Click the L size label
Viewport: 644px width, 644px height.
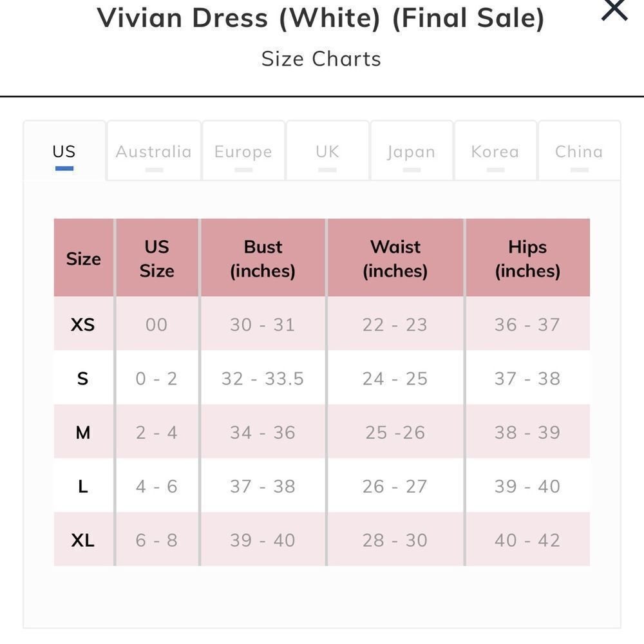point(83,486)
